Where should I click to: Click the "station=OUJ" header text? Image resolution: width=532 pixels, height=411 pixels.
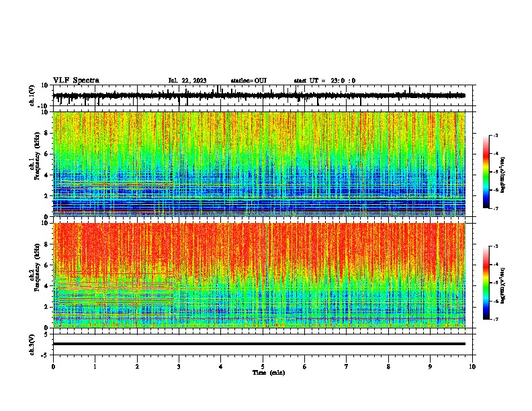249,81
